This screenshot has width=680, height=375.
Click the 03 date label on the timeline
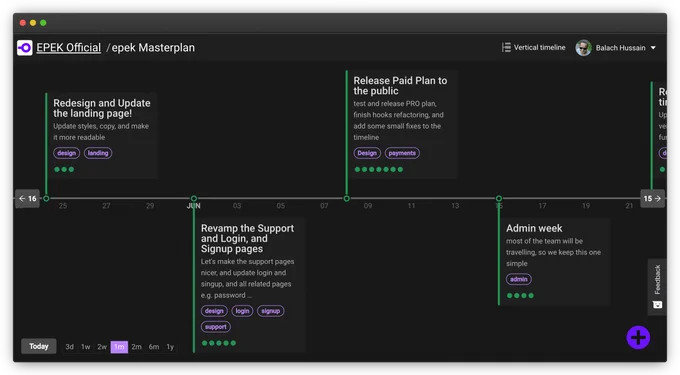click(x=237, y=206)
